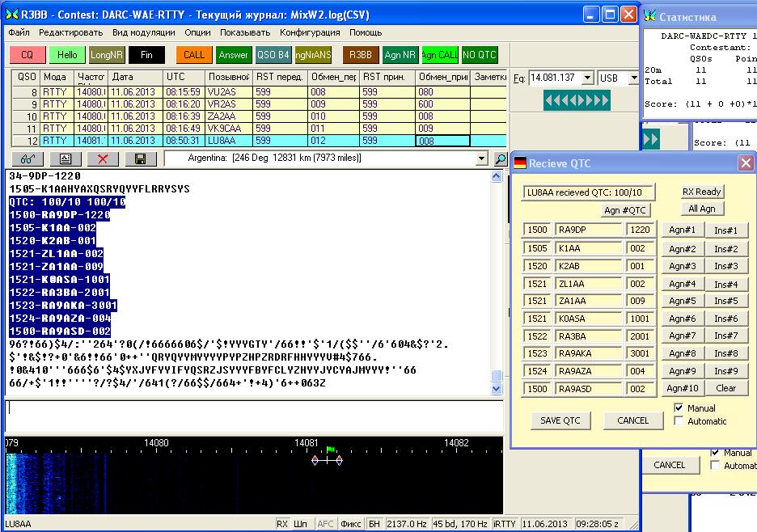Click the SAVE QTC button
This screenshot has width=757, height=532.
tap(560, 420)
